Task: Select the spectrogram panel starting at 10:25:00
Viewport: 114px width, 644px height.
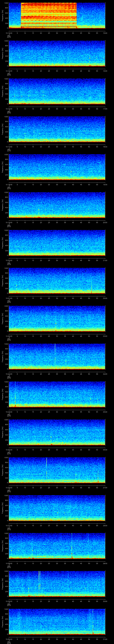Action: [57, 432]
